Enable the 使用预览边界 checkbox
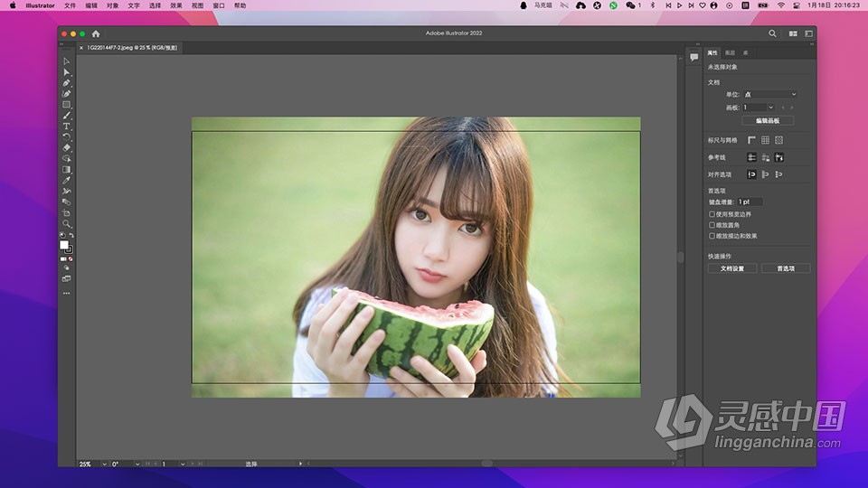Image resolution: width=868 pixels, height=488 pixels. tap(712, 214)
